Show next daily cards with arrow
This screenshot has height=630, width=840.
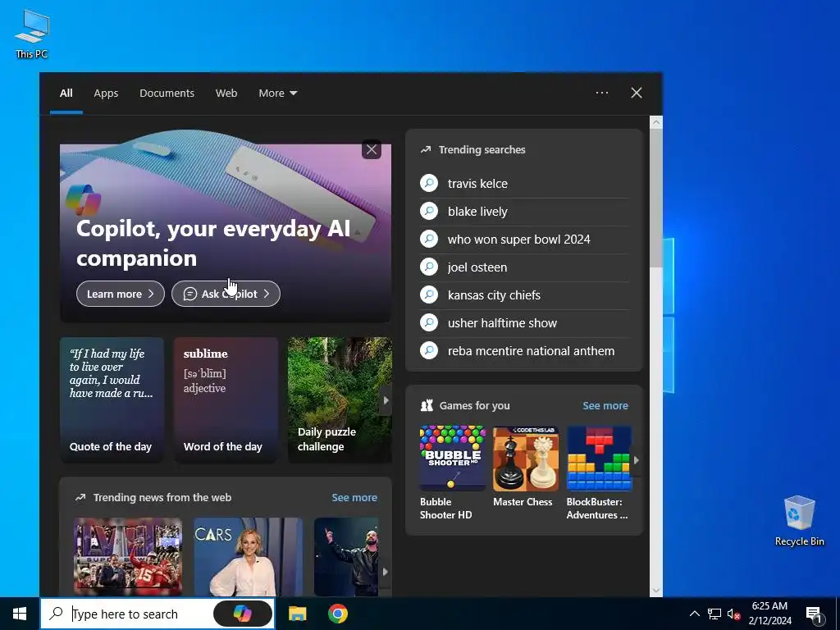386,400
